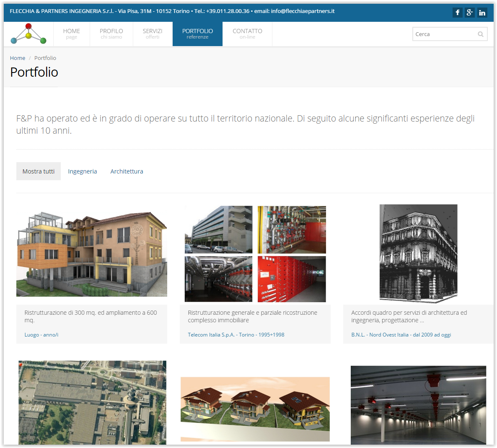Click the Portfolio page heading
This screenshot has width=497, height=448.
(34, 72)
